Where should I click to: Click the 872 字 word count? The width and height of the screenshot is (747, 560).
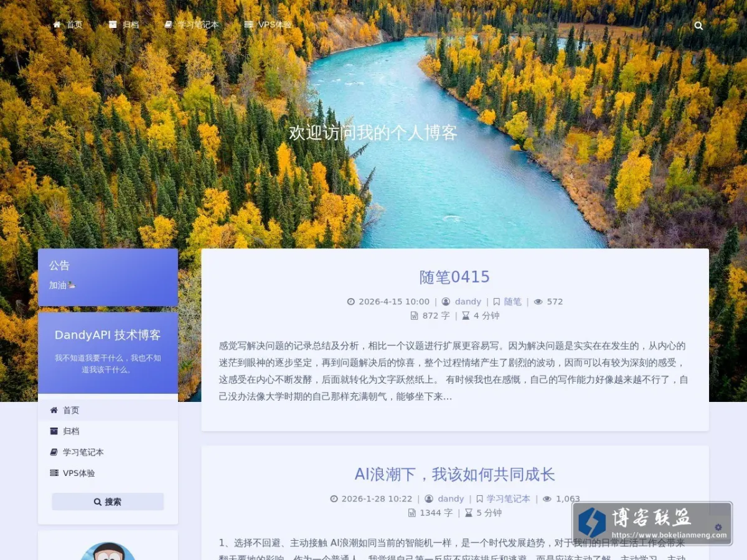pos(436,315)
